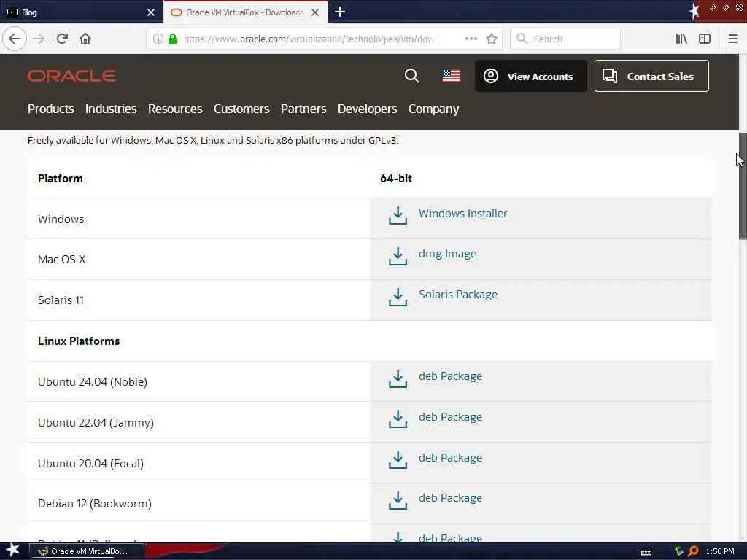Open the browser Home icon
The height and width of the screenshot is (560, 747).
pyautogui.click(x=85, y=39)
